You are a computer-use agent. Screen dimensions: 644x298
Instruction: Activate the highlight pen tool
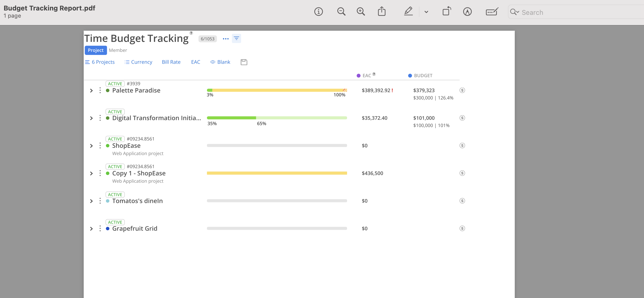408,12
